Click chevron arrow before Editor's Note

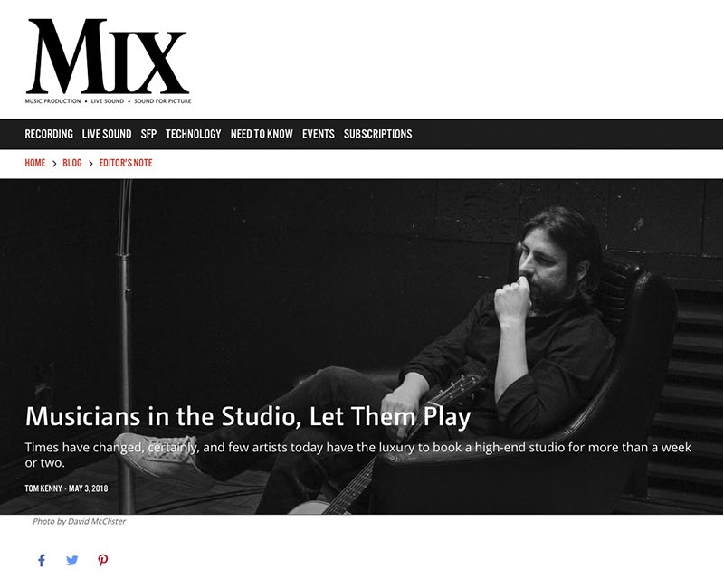pyautogui.click(x=90, y=164)
